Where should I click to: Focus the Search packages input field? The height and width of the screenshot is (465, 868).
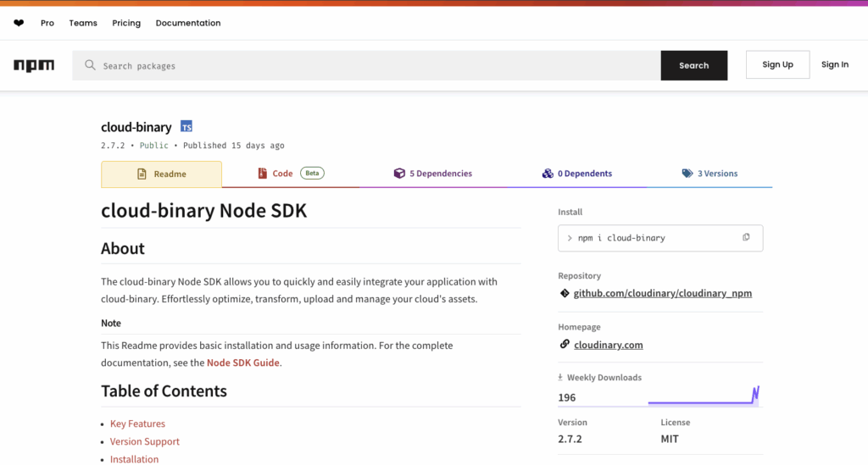366,65
